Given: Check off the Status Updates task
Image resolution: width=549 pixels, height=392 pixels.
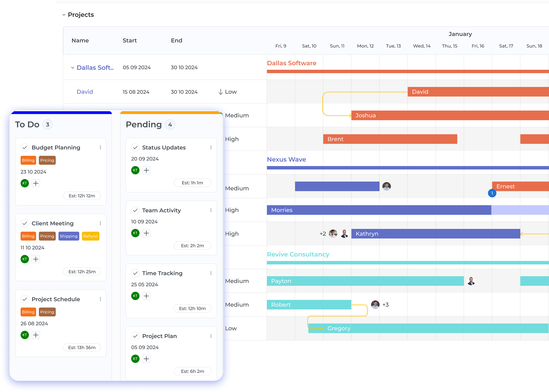Looking at the screenshot, I should (x=135, y=147).
